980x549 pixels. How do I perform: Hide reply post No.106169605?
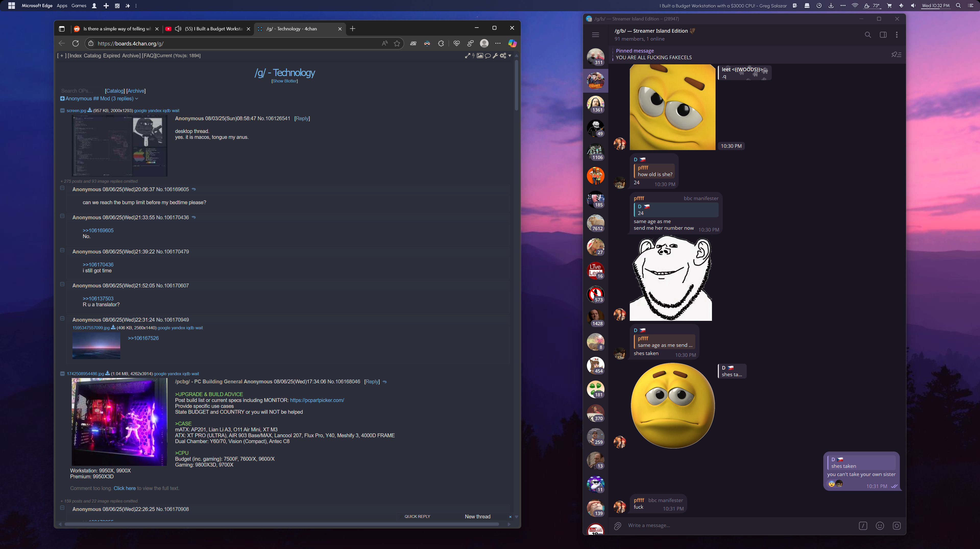coord(62,188)
